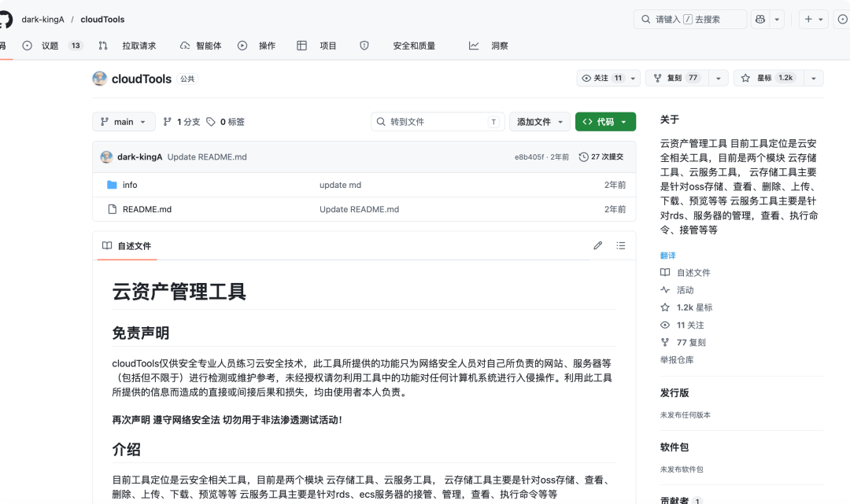Image resolution: width=850 pixels, height=504 pixels.
Task: Expand the Copilot menu arrow beside its icon
Action: [x=777, y=20]
